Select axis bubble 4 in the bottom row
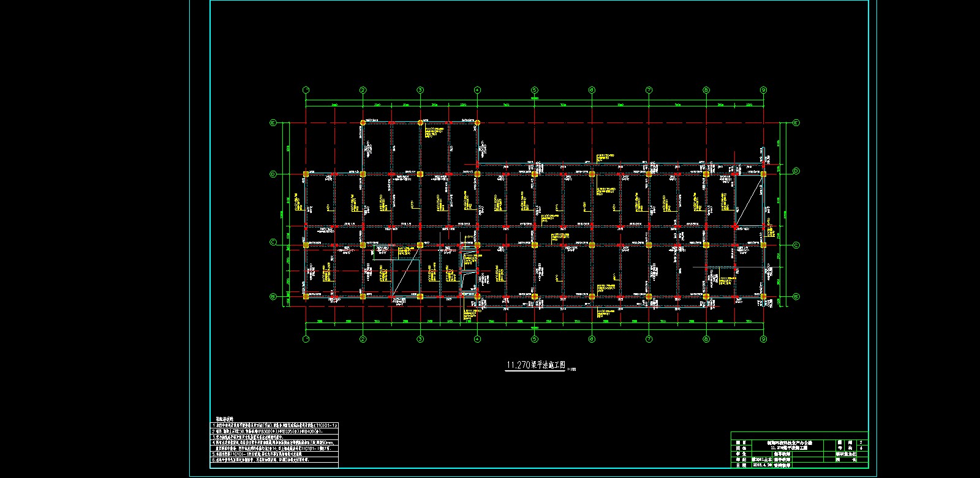980x478 pixels. tap(477, 338)
